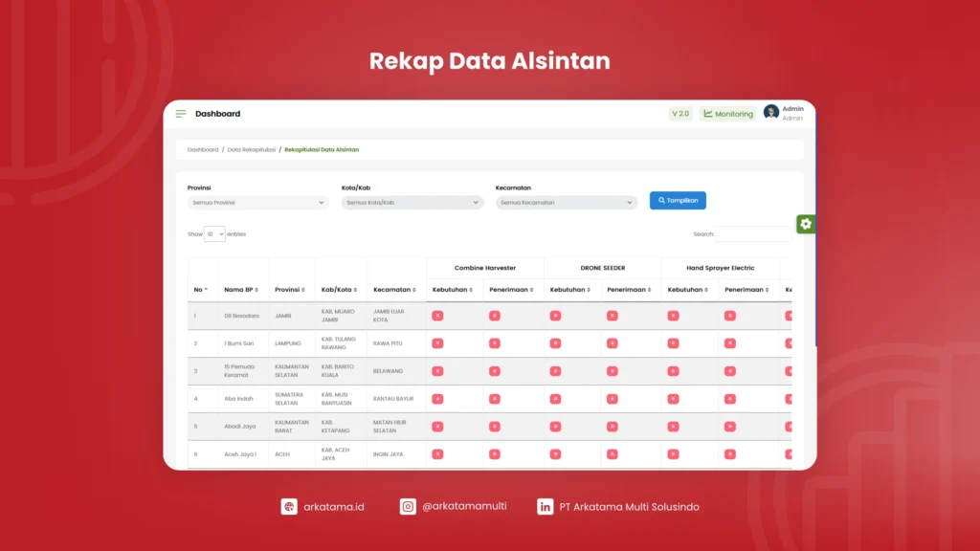Sort table by Kab/Kota column
Screen dimensions: 980x551
tap(342, 290)
